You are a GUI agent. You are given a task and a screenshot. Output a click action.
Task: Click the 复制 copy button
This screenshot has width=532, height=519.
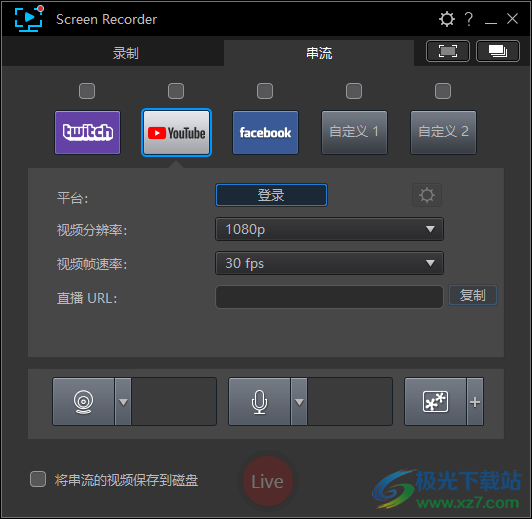(x=473, y=295)
